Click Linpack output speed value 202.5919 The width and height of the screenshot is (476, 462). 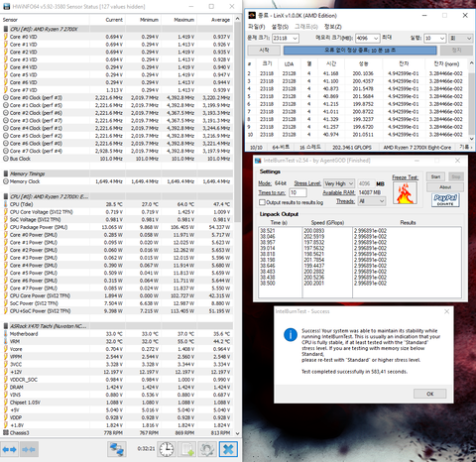point(314,237)
